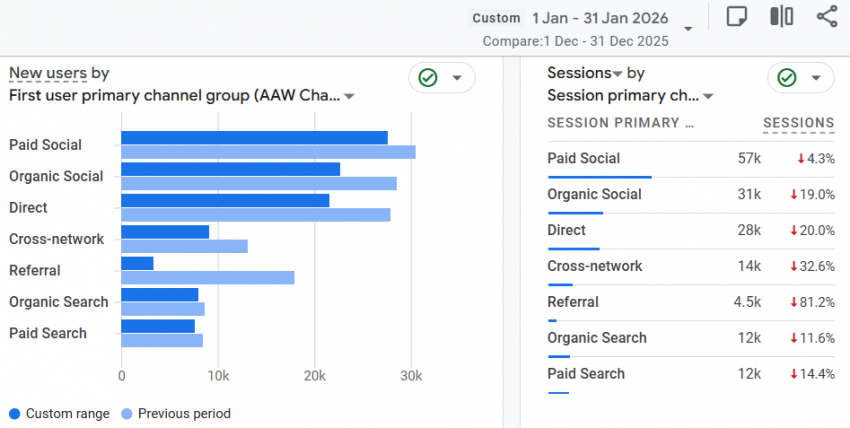The height and width of the screenshot is (428, 850).
Task: Click the Referral previous period bar
Action: (207, 277)
